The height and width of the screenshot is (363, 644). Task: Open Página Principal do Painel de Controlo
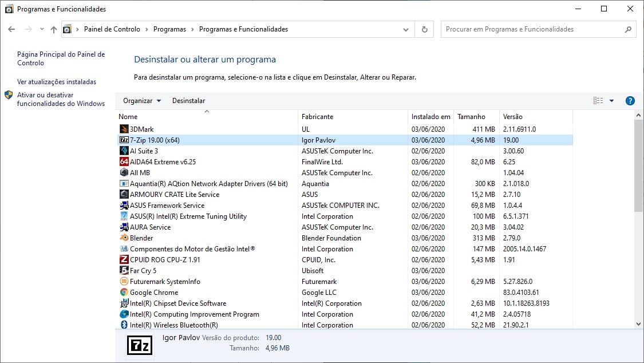pyautogui.click(x=61, y=58)
